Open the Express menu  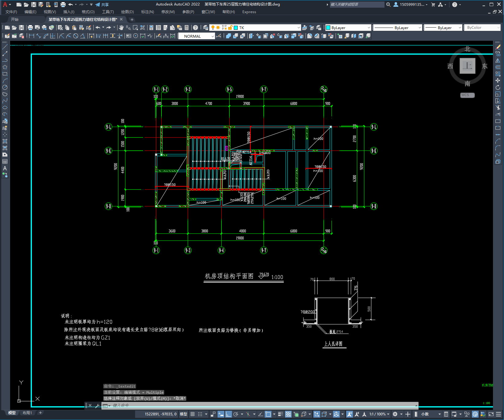point(249,12)
